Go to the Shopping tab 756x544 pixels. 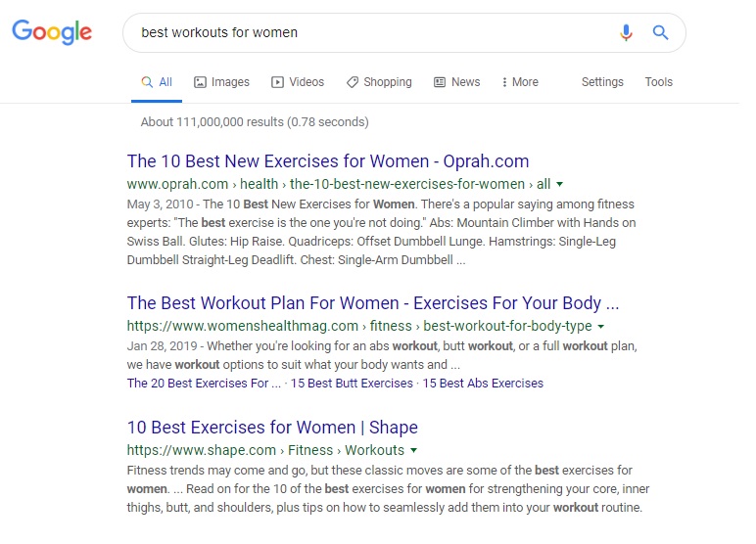coord(379,82)
